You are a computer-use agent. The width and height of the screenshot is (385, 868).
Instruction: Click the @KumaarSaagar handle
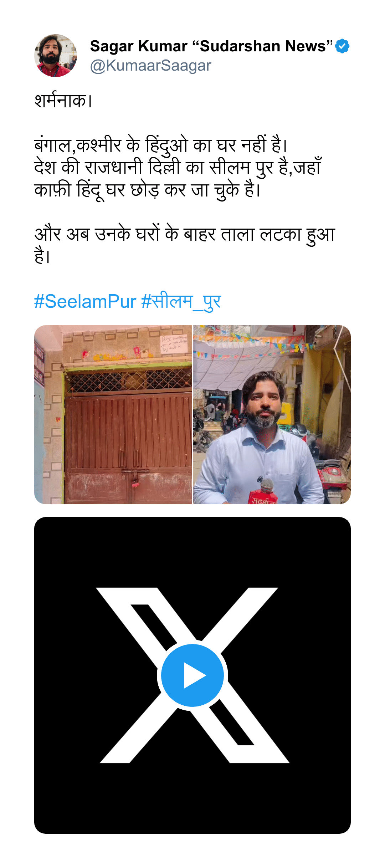coord(151,66)
